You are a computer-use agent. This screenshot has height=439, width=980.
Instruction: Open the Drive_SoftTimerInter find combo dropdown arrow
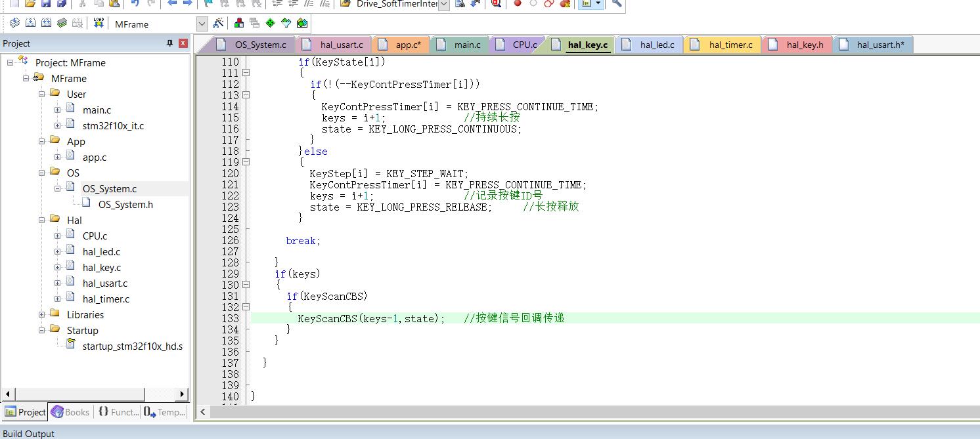coord(443,4)
